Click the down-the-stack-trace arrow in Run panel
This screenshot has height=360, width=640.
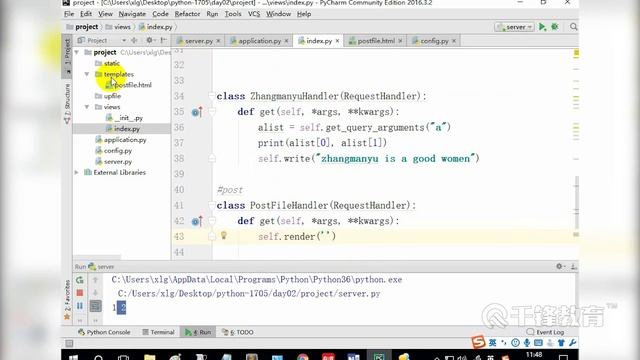95,293
